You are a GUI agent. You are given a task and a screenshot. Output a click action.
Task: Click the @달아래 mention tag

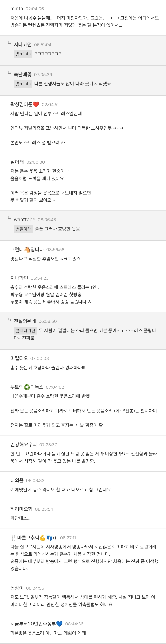(x=24, y=229)
